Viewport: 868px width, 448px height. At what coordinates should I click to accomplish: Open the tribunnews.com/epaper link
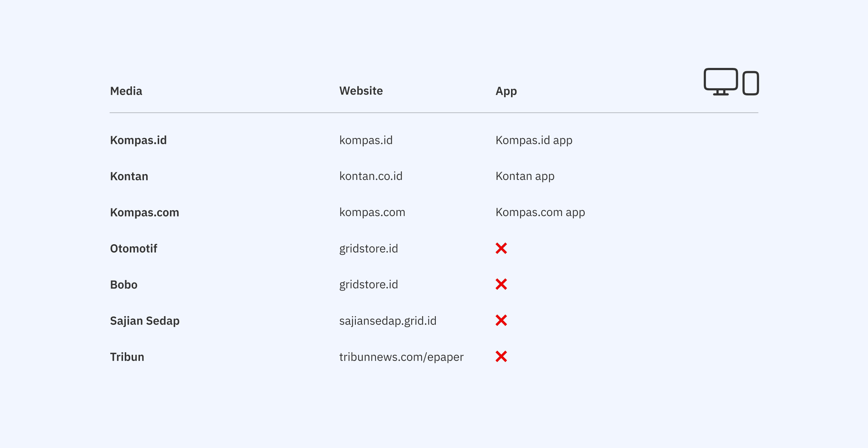[401, 357]
